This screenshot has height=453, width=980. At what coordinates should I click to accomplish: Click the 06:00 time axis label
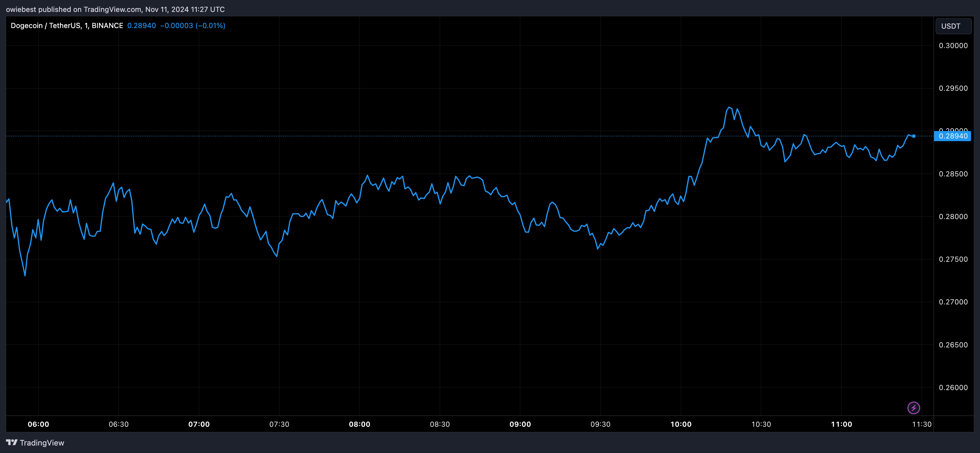click(38, 424)
